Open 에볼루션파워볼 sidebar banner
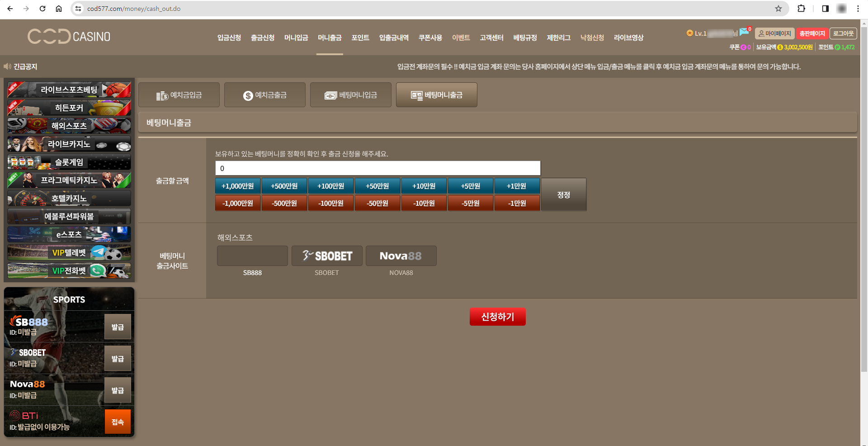868x446 pixels. click(x=69, y=216)
